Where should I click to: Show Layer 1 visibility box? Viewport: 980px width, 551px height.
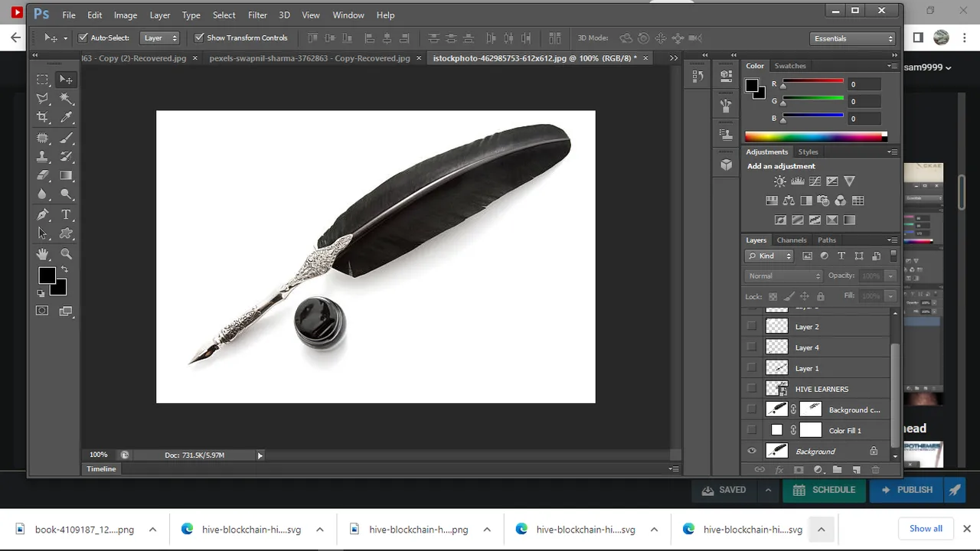(752, 367)
